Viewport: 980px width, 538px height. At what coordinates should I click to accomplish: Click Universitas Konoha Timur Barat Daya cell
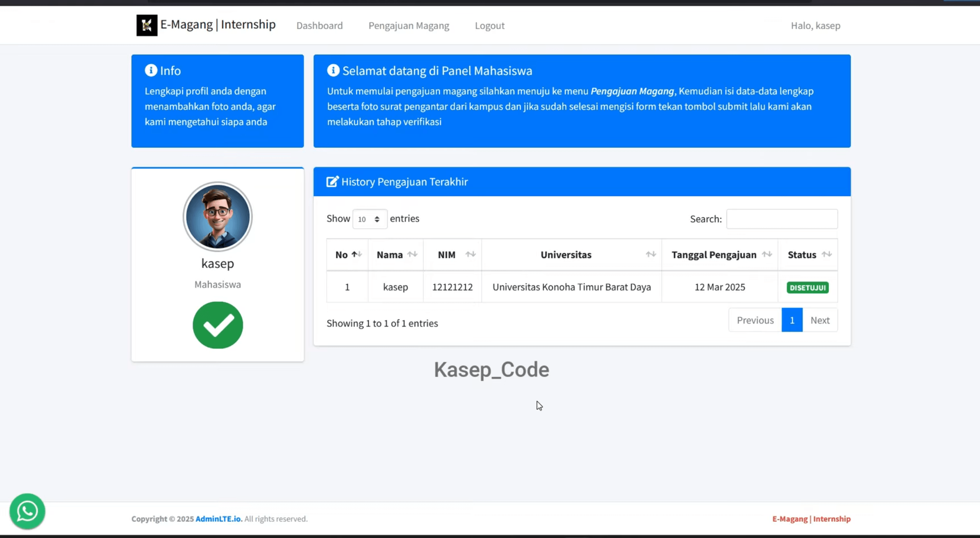572,287
